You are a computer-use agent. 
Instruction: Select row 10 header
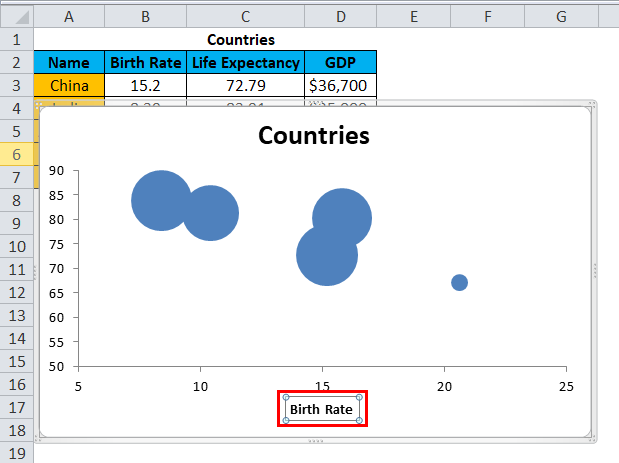(17, 247)
